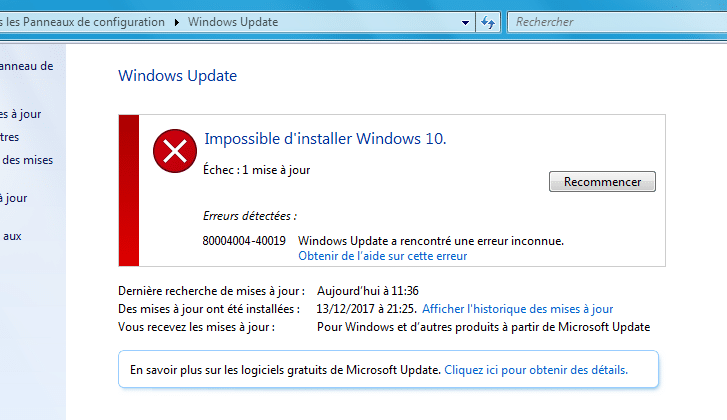Click the Recommencer button
The image size is (727, 420).
602,181
